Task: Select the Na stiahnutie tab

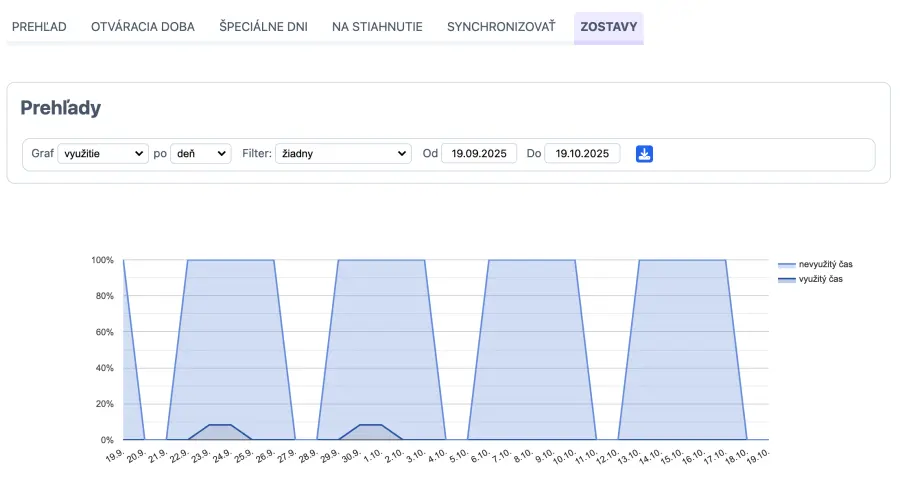Action: [377, 26]
